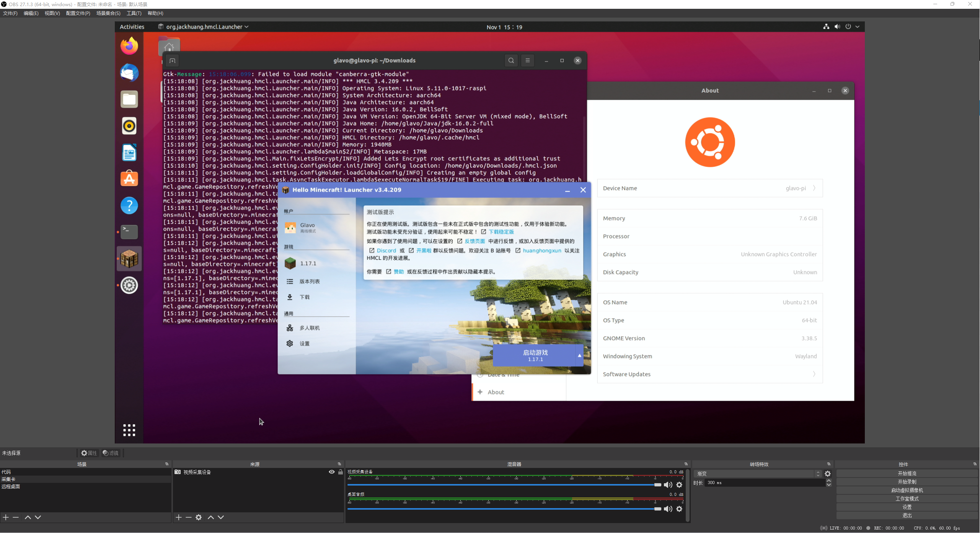Lock the 视频采集设备 source
This screenshot has height=533, width=980.
[340, 472]
